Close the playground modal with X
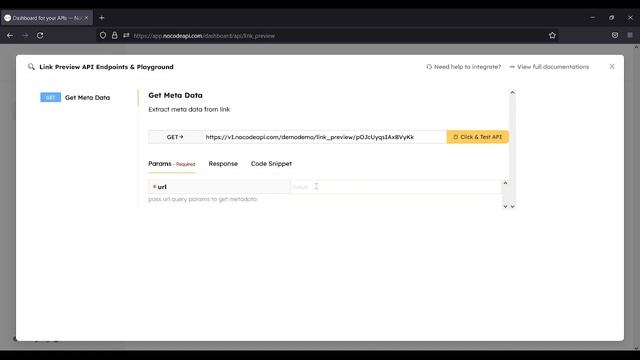 click(x=612, y=67)
